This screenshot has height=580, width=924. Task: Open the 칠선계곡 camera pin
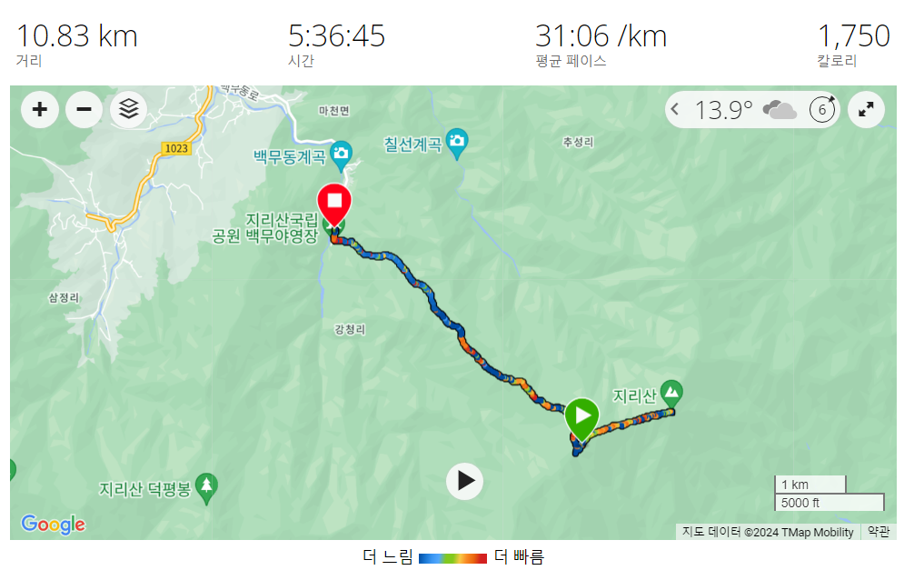click(x=457, y=144)
